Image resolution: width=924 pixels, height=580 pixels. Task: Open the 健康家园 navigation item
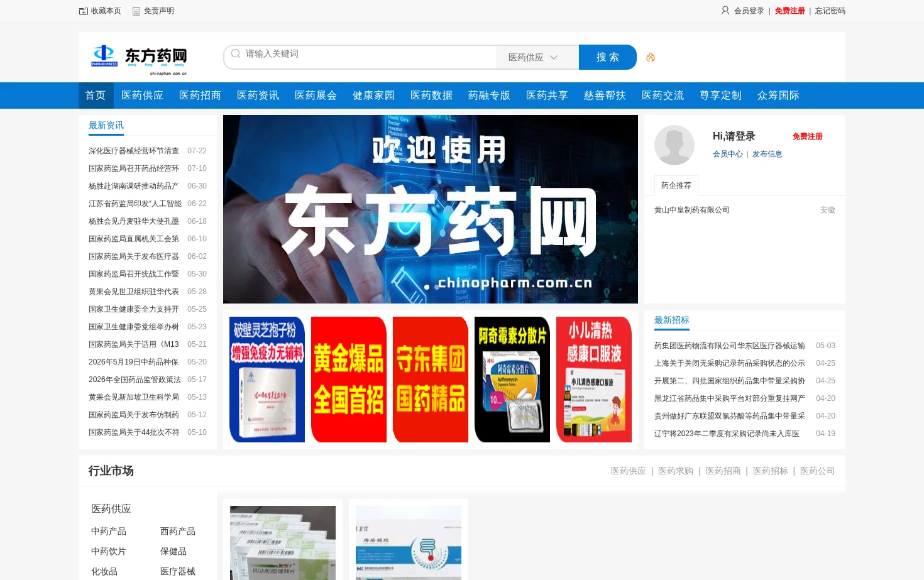[374, 96]
